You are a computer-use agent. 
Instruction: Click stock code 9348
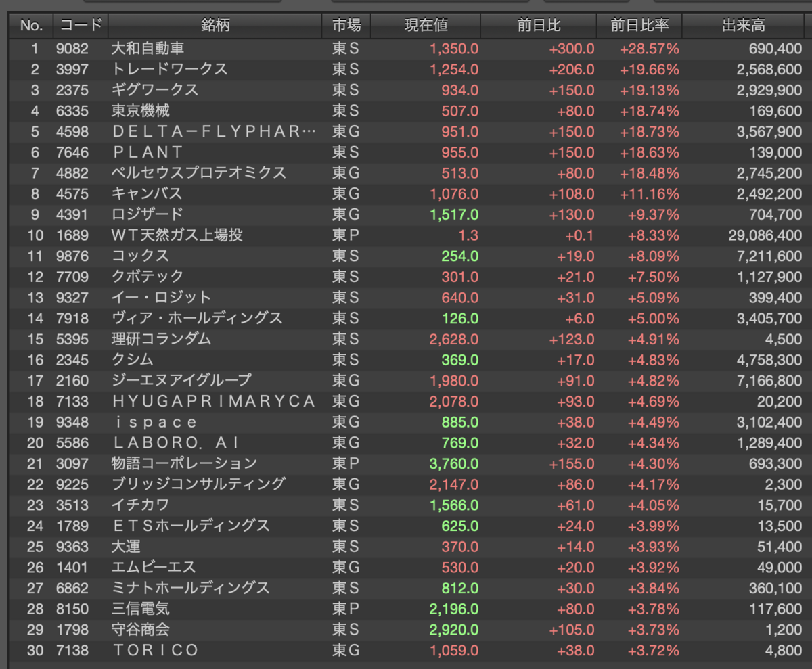(x=74, y=422)
